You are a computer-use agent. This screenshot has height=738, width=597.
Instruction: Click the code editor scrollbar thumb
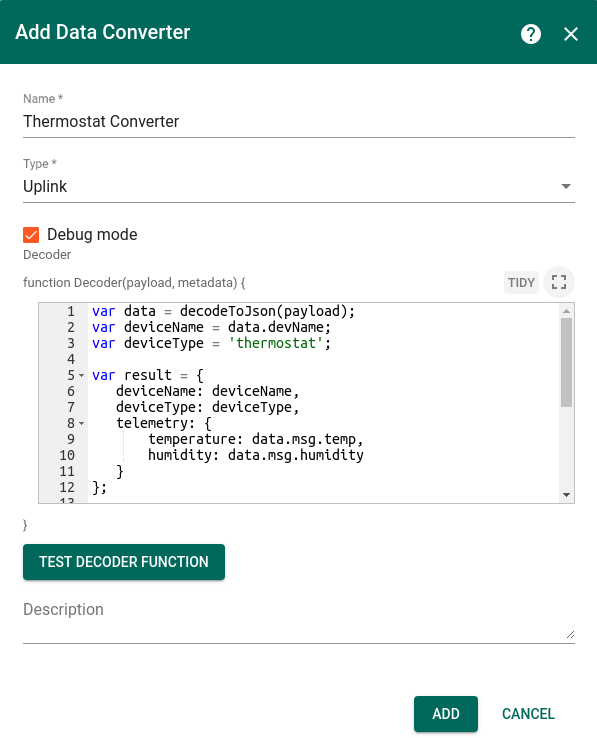click(x=566, y=362)
